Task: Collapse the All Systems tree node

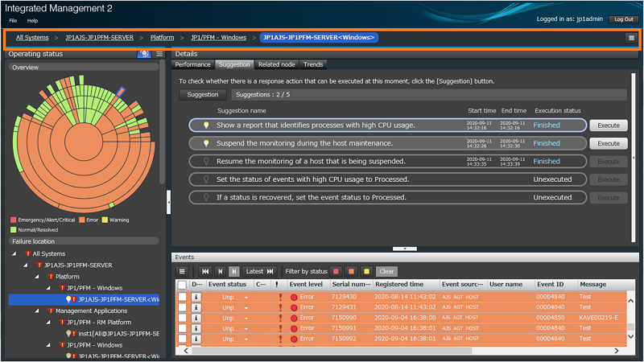Action: [14, 254]
